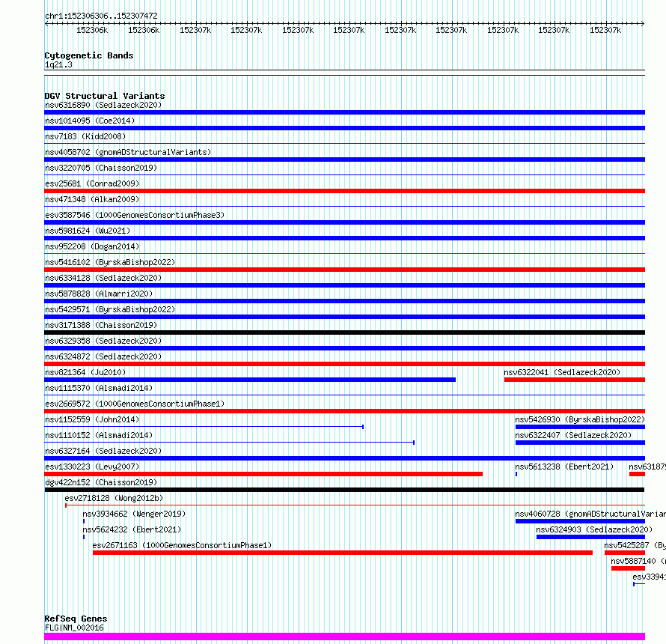Click nsv5624232 (Ebert2021) label
The height and width of the screenshot is (644, 666).
[x=132, y=529]
